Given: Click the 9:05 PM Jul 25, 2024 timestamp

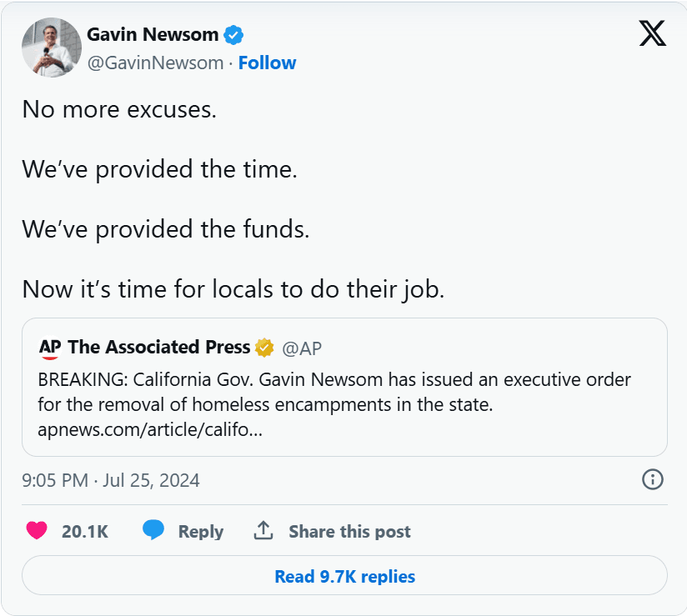Looking at the screenshot, I should (x=111, y=480).
